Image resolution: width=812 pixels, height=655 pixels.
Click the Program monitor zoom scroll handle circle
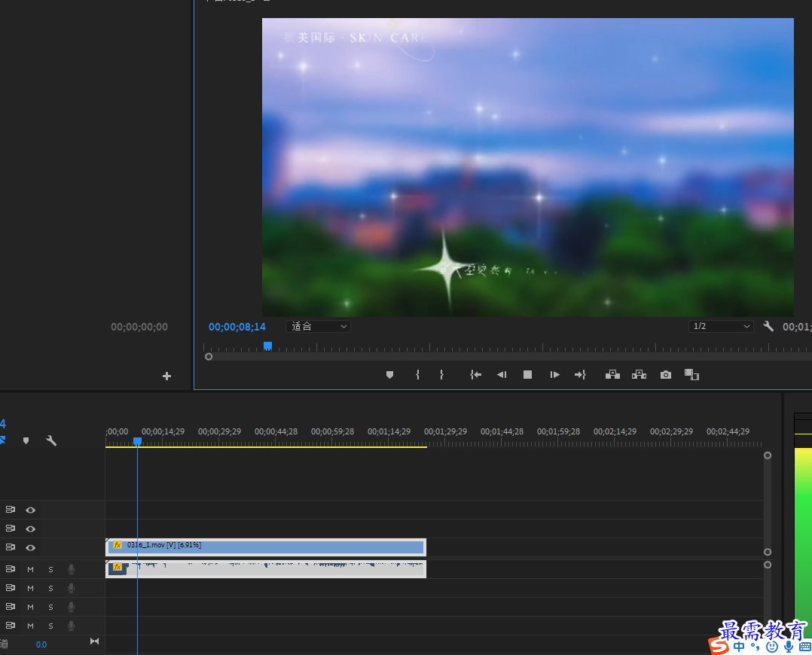pyautogui.click(x=209, y=357)
